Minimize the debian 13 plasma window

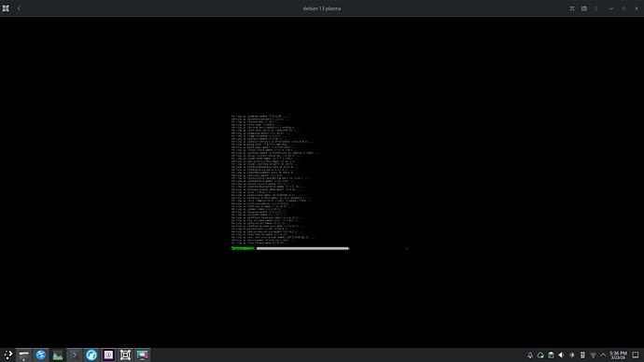point(611,8)
